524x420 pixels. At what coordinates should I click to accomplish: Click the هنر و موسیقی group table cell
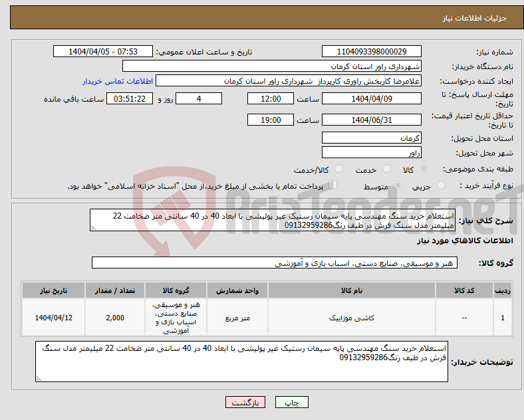[x=176, y=318]
